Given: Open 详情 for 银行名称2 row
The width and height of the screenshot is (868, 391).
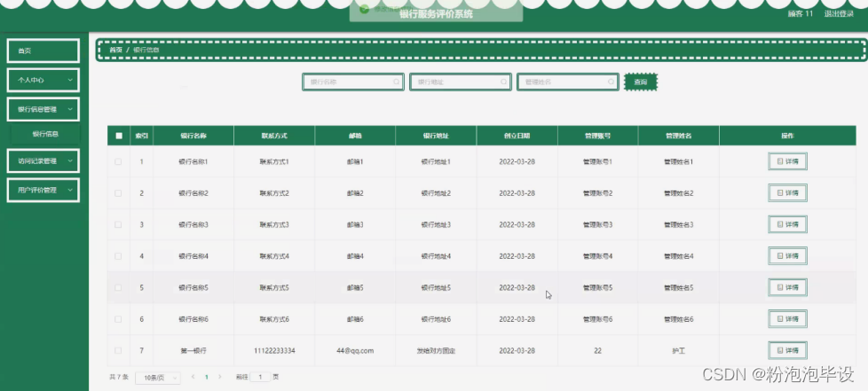Looking at the screenshot, I should tap(788, 193).
